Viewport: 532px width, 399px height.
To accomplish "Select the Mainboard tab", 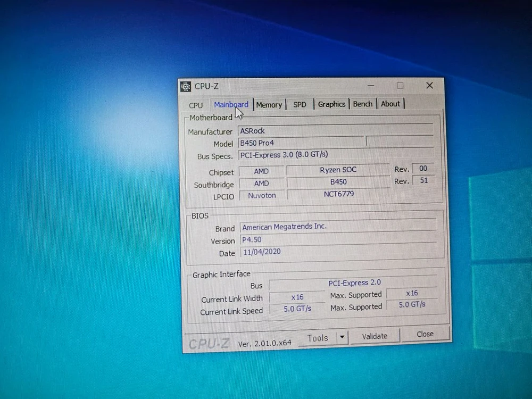I will pos(231,105).
